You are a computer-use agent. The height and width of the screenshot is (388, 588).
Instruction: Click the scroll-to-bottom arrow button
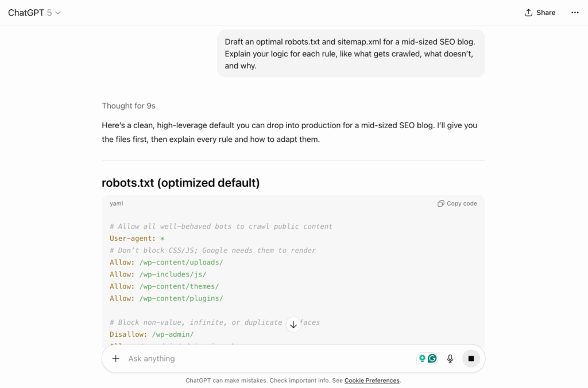293,324
